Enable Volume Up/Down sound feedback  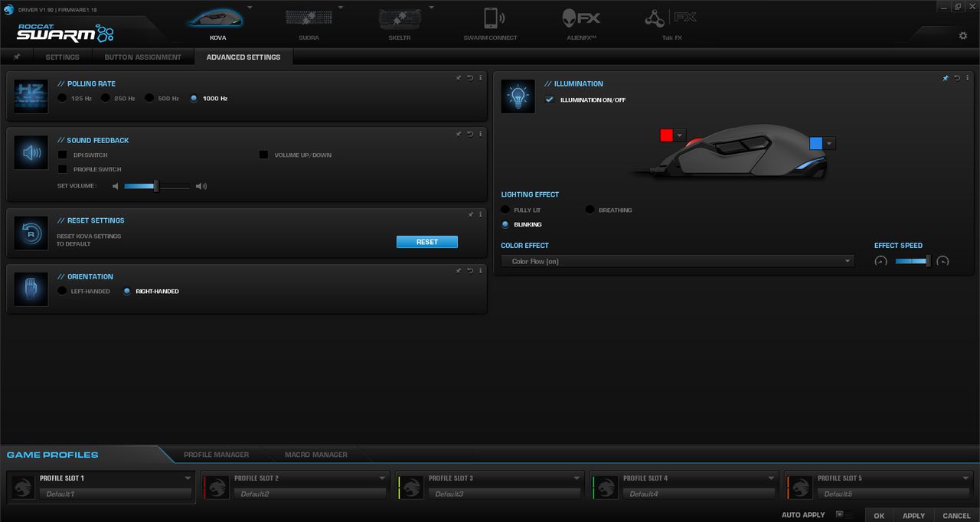tap(263, 155)
